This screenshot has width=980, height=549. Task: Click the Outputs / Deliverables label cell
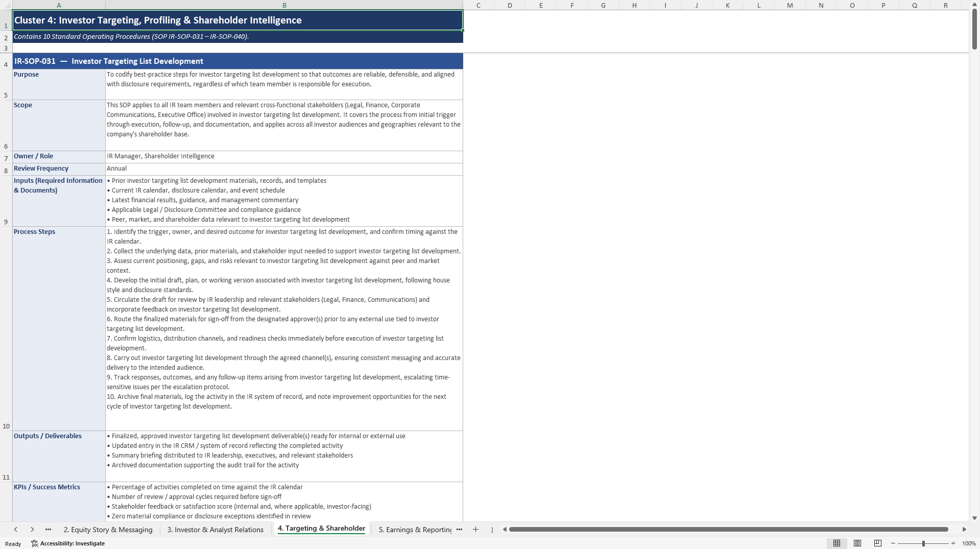pos(59,456)
